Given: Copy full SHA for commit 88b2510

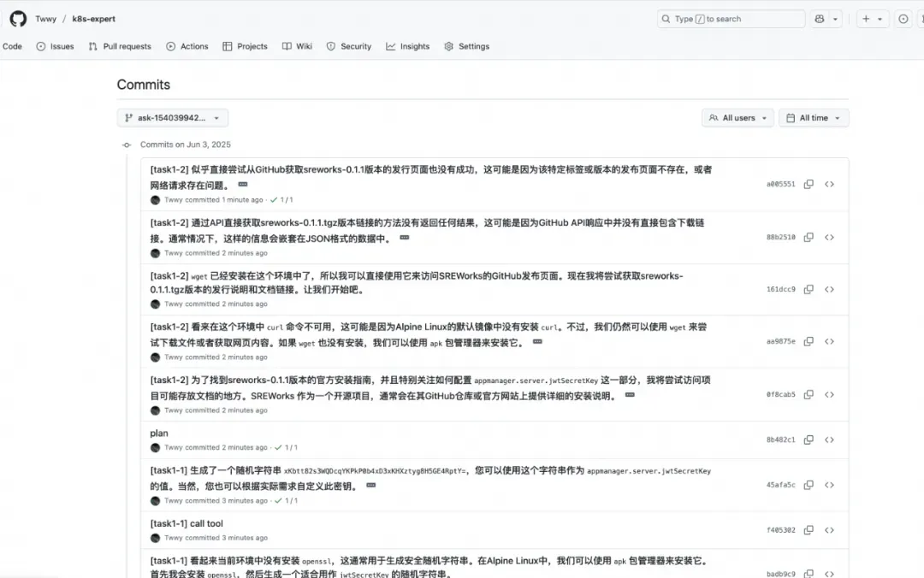Looking at the screenshot, I should [808, 237].
